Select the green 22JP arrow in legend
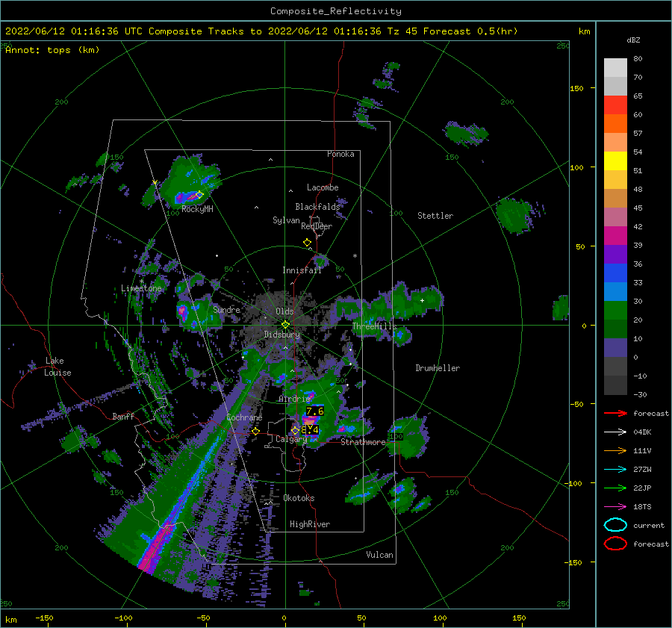The height and width of the screenshot is (628, 672). (615, 488)
